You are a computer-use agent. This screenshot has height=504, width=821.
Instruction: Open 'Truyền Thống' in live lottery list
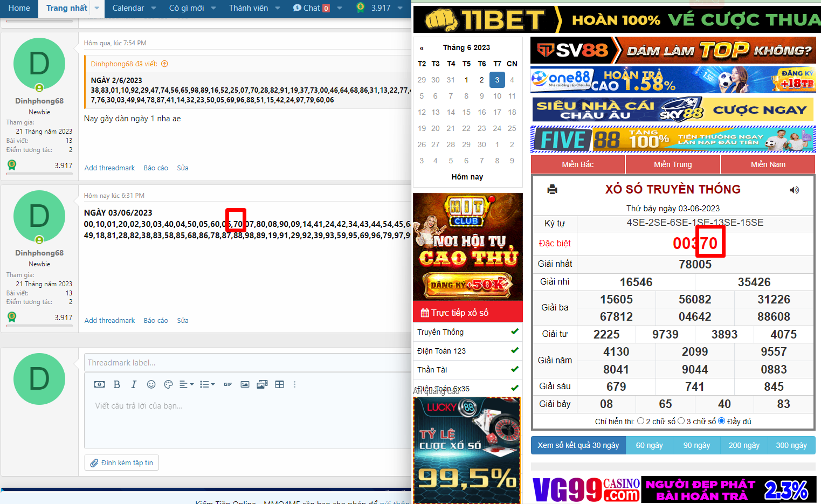coord(468,332)
